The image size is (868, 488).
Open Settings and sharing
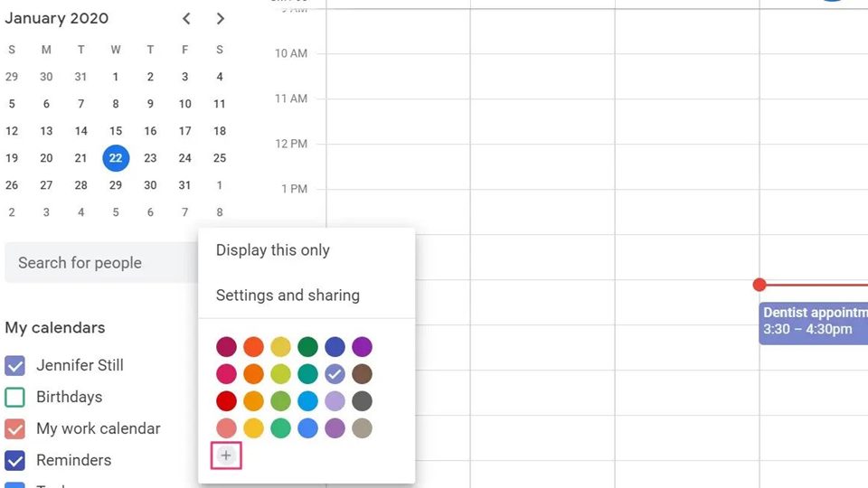[x=288, y=296]
